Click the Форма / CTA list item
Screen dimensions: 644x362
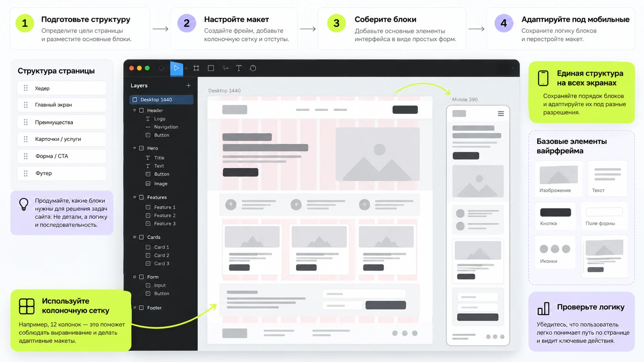click(x=62, y=156)
